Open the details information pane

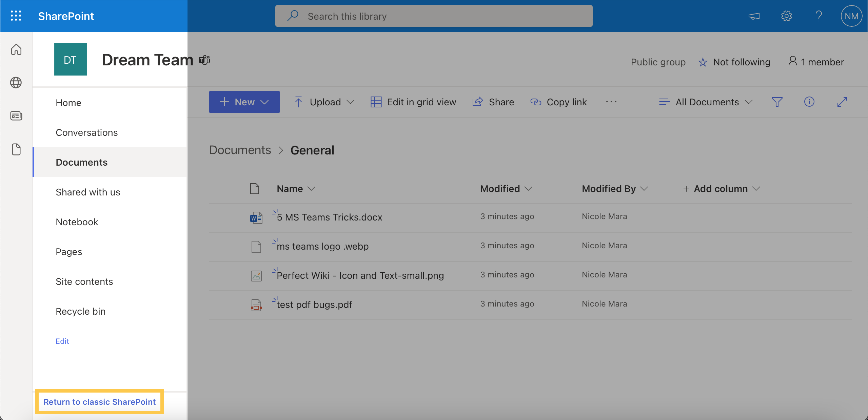tap(809, 102)
